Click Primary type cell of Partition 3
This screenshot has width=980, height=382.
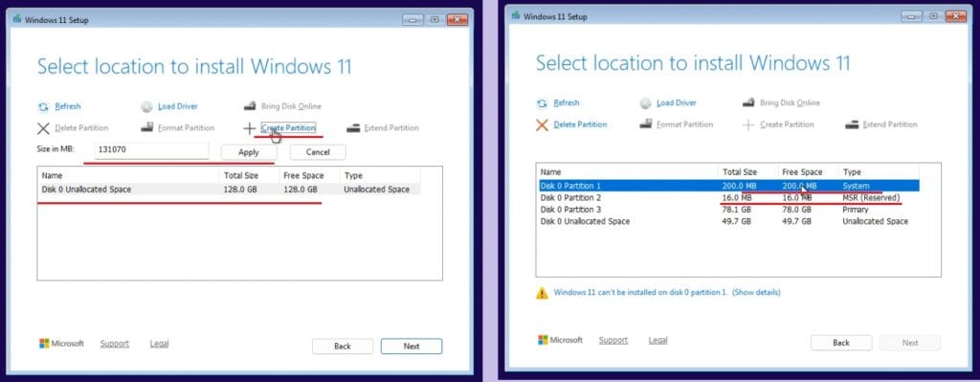[x=856, y=210]
